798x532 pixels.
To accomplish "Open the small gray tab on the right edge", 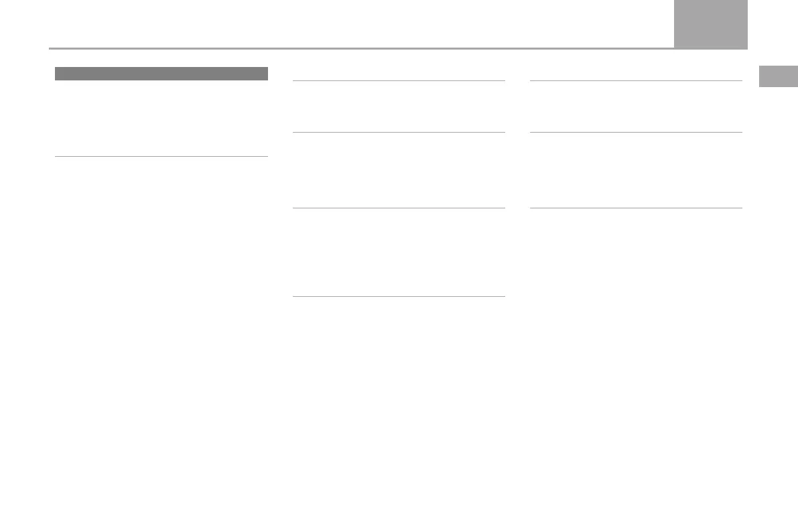I will pyautogui.click(x=778, y=76).
